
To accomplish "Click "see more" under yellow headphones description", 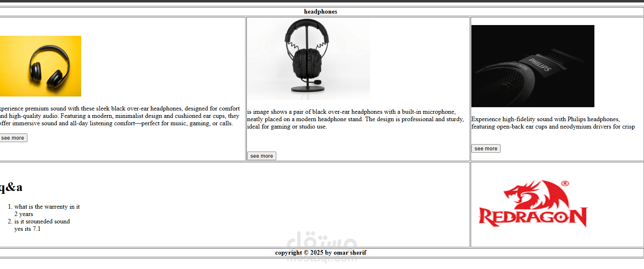I will pyautogui.click(x=13, y=138).
